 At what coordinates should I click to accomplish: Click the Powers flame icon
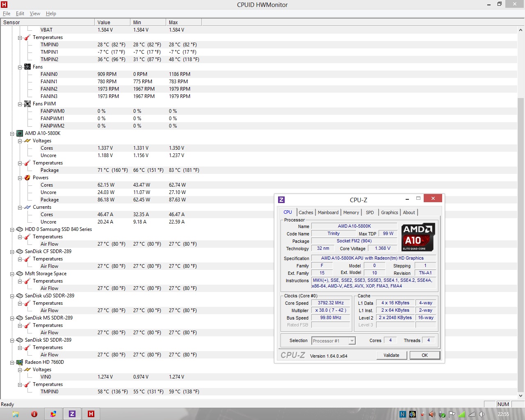[x=27, y=178]
